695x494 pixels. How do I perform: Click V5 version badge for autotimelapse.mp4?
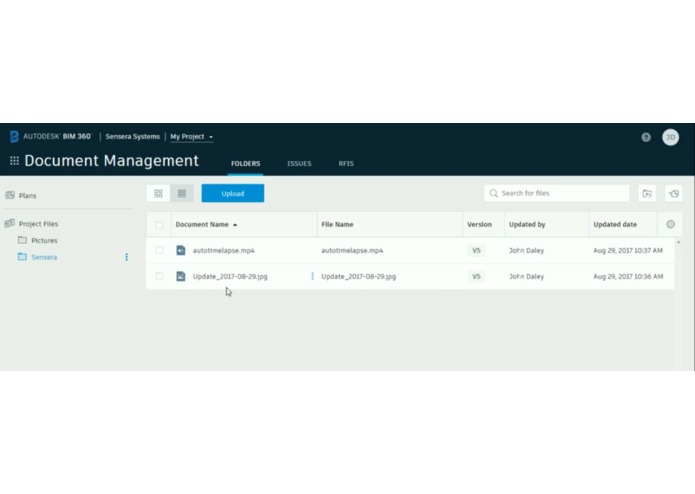coord(476,250)
